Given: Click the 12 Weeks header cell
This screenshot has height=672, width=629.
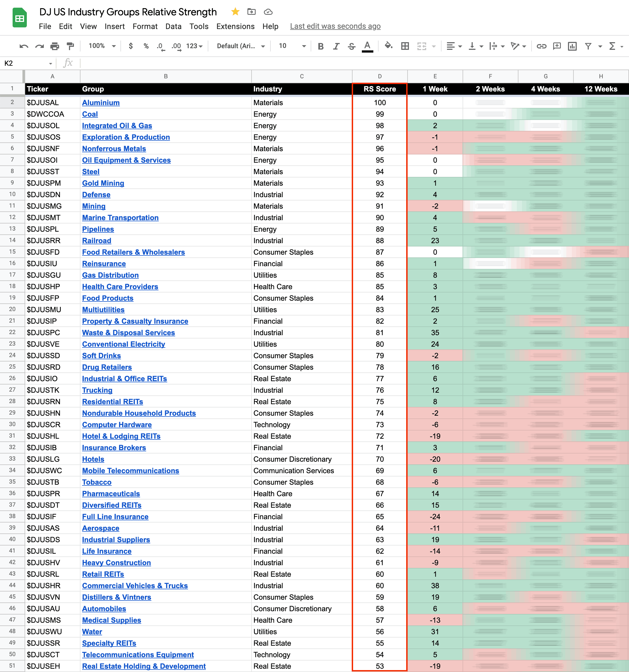Looking at the screenshot, I should coord(601,89).
